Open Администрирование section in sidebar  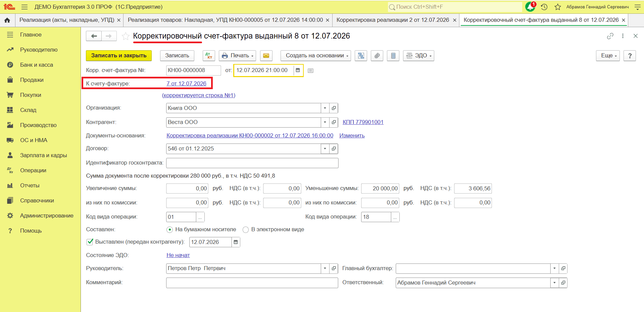pyautogui.click(x=47, y=215)
